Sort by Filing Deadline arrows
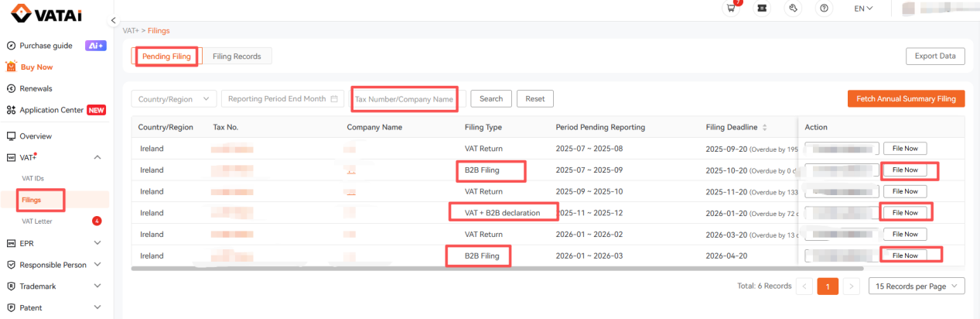The height and width of the screenshot is (319, 980). 766,127
